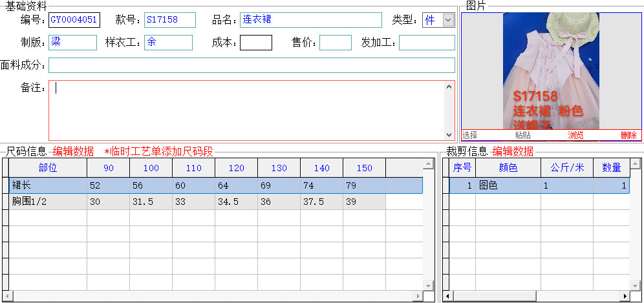Click the 90 size column header
644x303 pixels.
(x=109, y=168)
